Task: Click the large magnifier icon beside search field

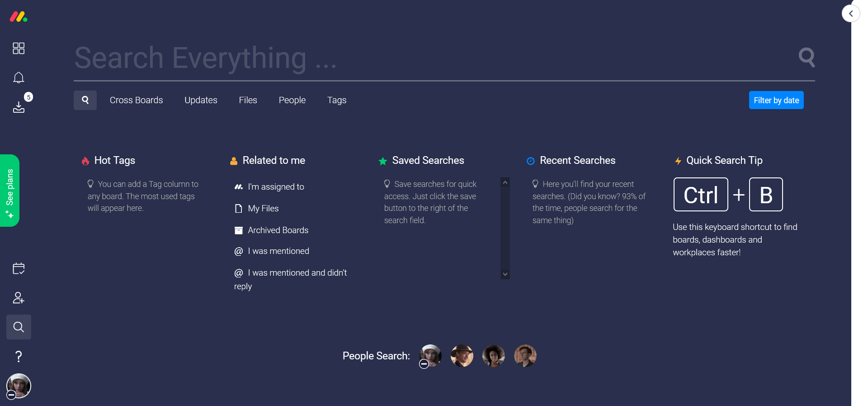Action: tap(807, 57)
